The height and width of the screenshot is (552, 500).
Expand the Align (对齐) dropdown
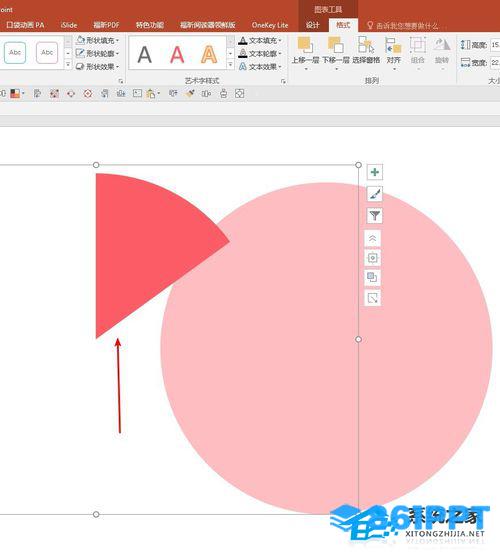point(394,53)
